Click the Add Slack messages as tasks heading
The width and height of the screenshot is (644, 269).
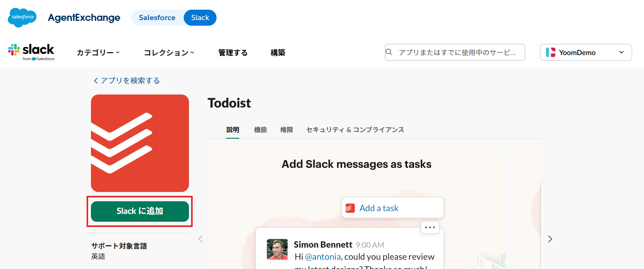point(357,164)
